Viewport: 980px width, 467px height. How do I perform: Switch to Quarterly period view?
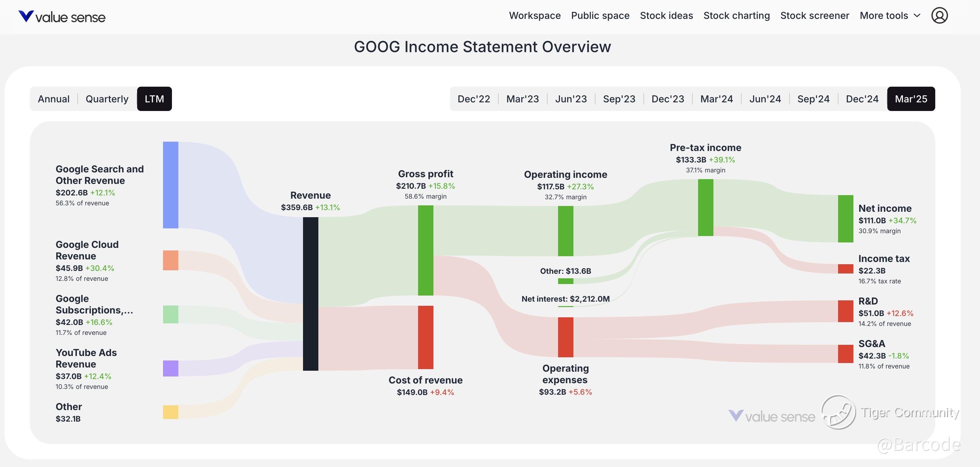point(107,99)
